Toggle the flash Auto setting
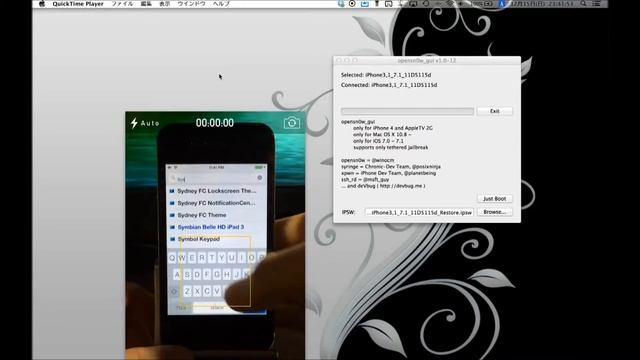Image resolution: width=640 pixels, height=360 pixels. [145, 123]
